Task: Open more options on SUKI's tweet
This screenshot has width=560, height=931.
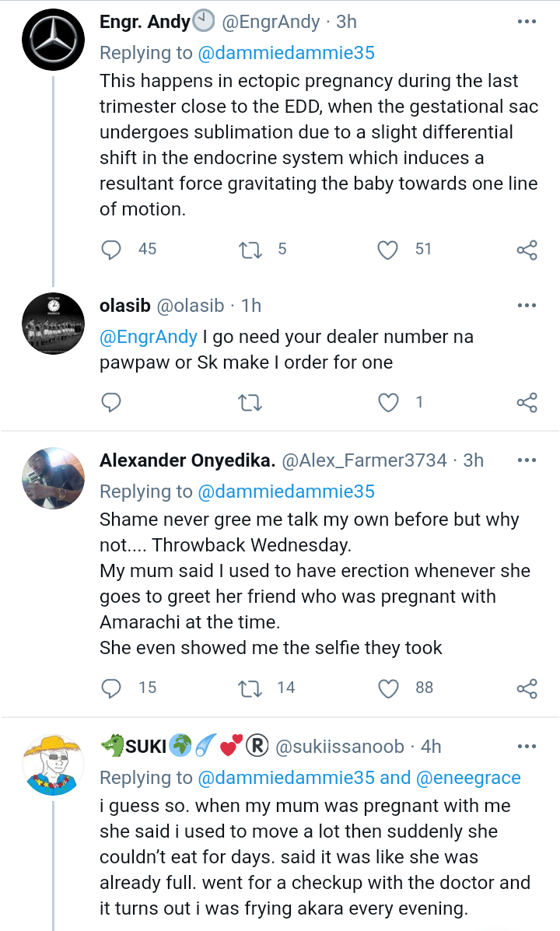Action: coord(527,747)
